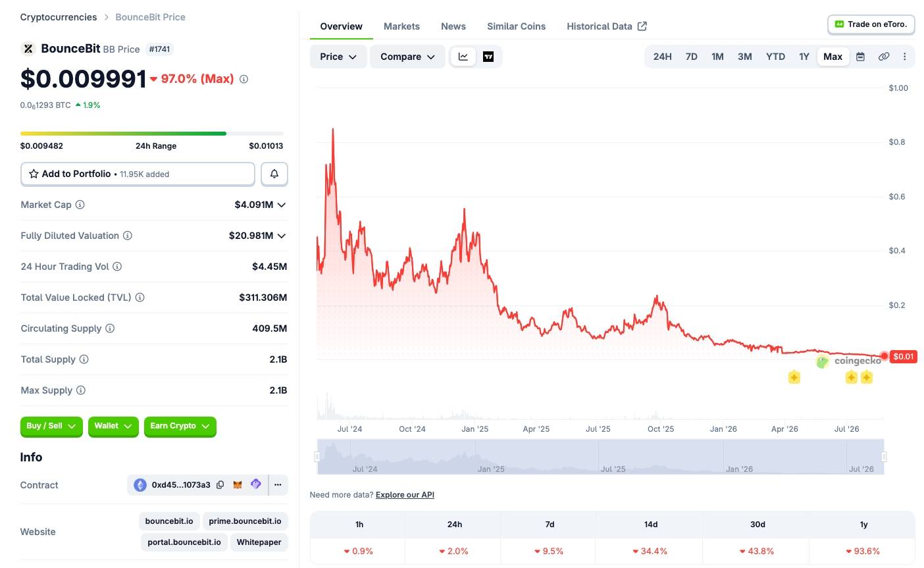Viewport: 924px width, 568px height.
Task: Switch to line chart view
Action: pos(463,57)
